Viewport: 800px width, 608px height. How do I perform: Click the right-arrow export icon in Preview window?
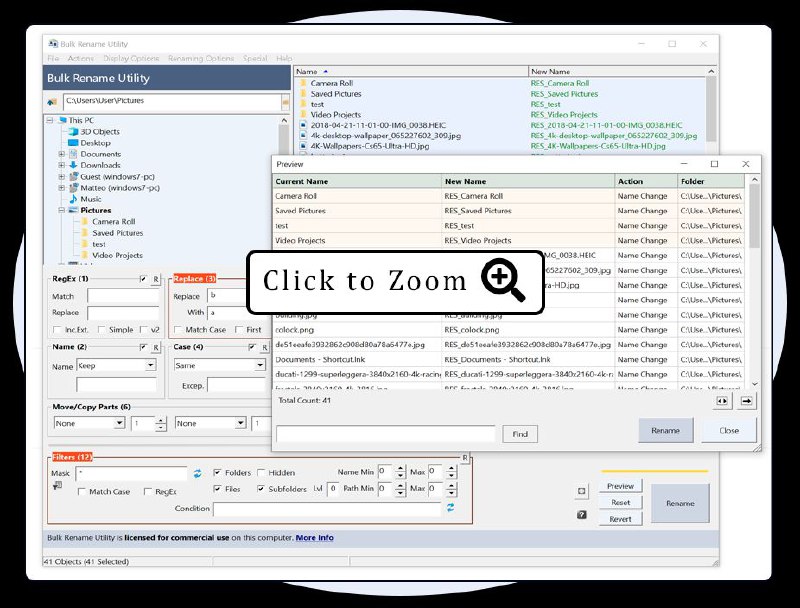(x=746, y=401)
